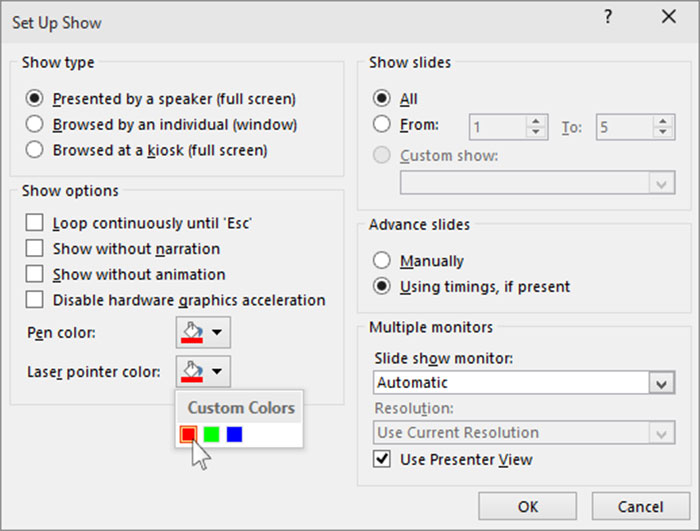Pick the green custom color swatch
The image size is (700, 531).
pyautogui.click(x=211, y=434)
